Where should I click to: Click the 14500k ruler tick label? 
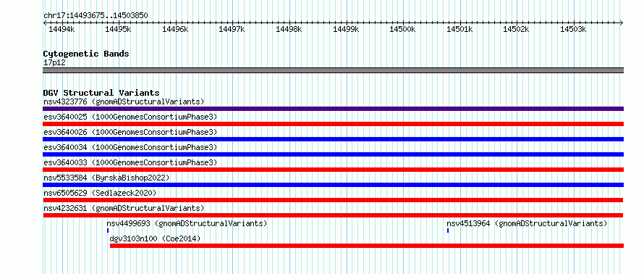point(402,29)
